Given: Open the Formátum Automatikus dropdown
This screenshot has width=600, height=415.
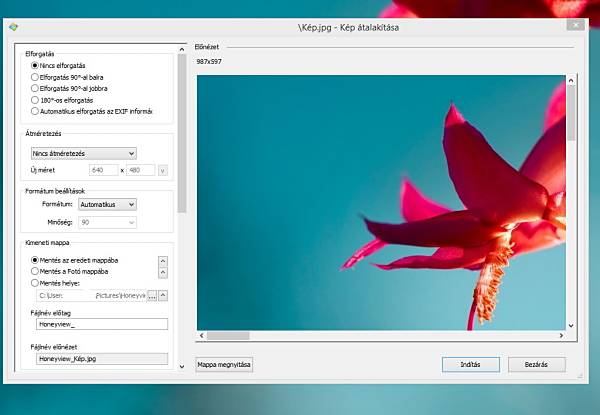Looking at the screenshot, I should click(108, 204).
